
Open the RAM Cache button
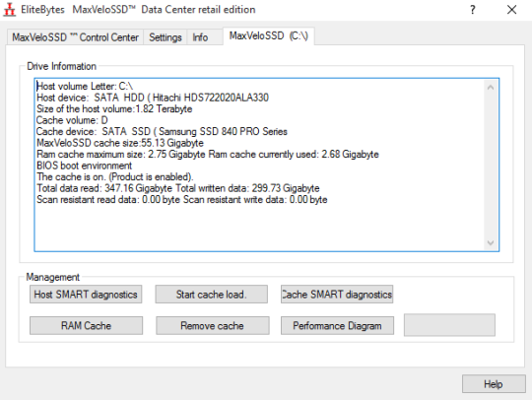[86, 326]
